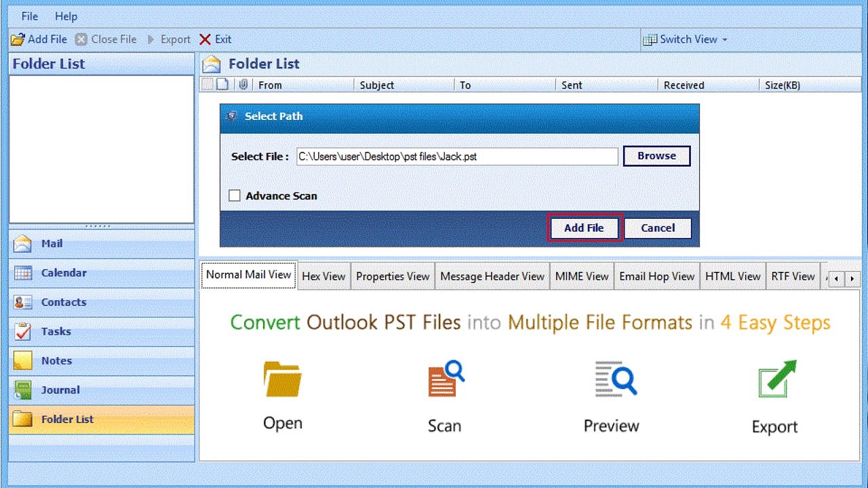The height and width of the screenshot is (488, 868).
Task: Click the document type column icon
Action: [223, 85]
